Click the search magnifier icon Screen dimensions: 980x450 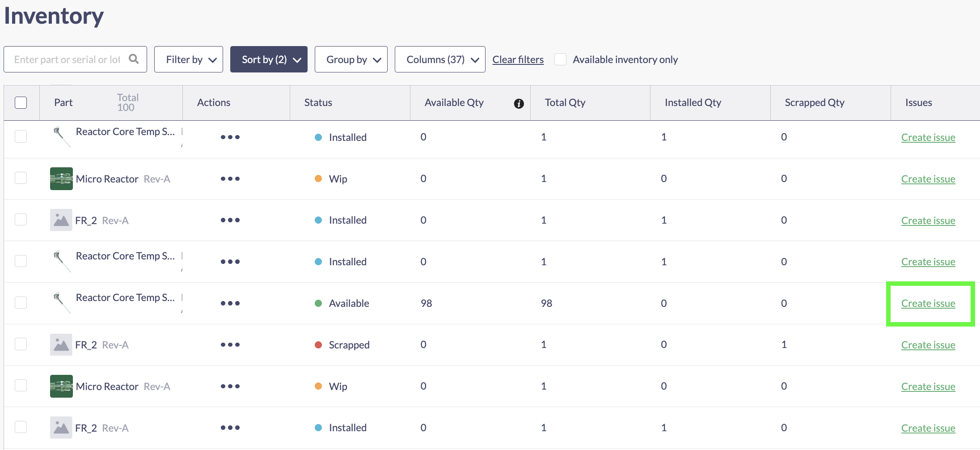(x=133, y=59)
